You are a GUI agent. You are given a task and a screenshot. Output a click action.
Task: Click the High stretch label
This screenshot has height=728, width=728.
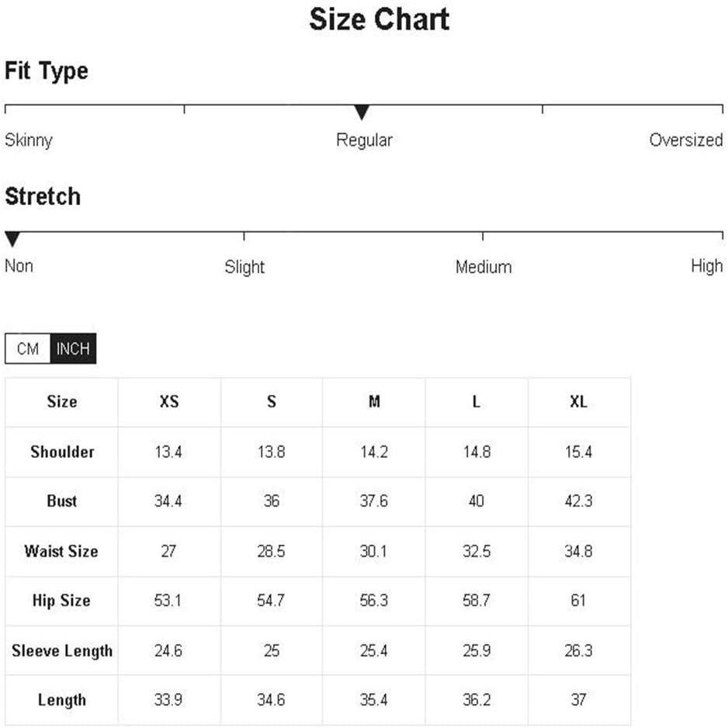(x=706, y=266)
